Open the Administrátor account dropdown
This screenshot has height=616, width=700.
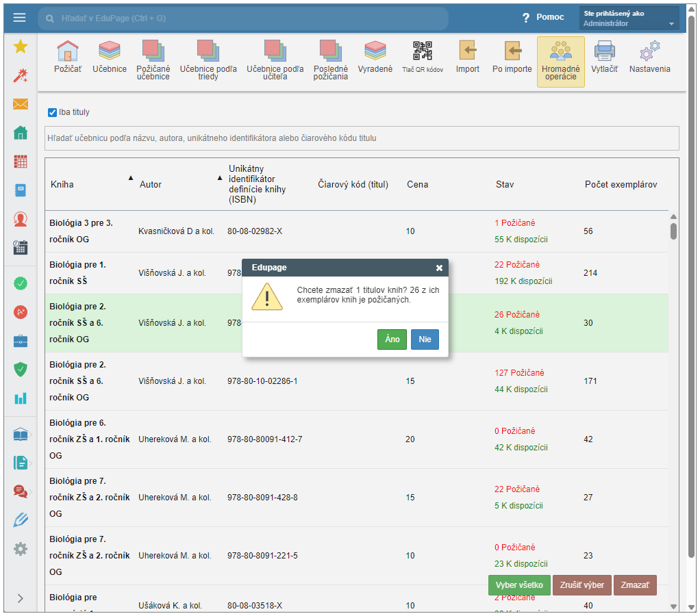pos(629,18)
